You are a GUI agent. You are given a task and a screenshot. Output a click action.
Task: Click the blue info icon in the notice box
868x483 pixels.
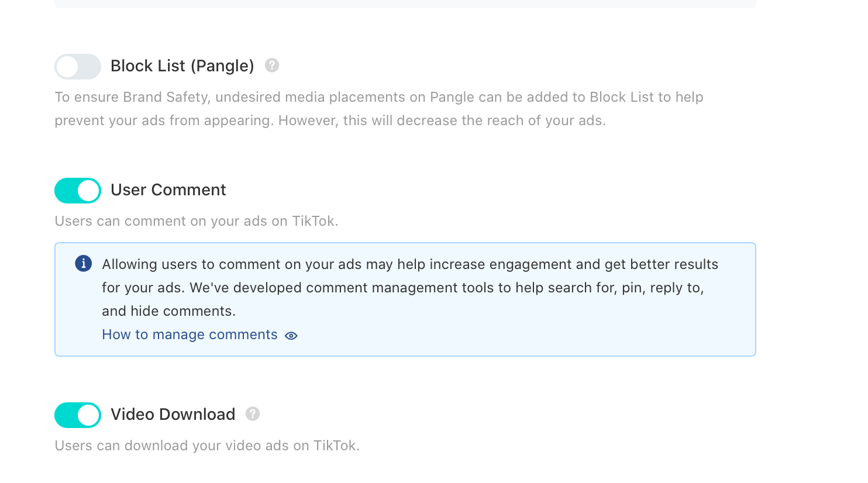click(x=84, y=264)
